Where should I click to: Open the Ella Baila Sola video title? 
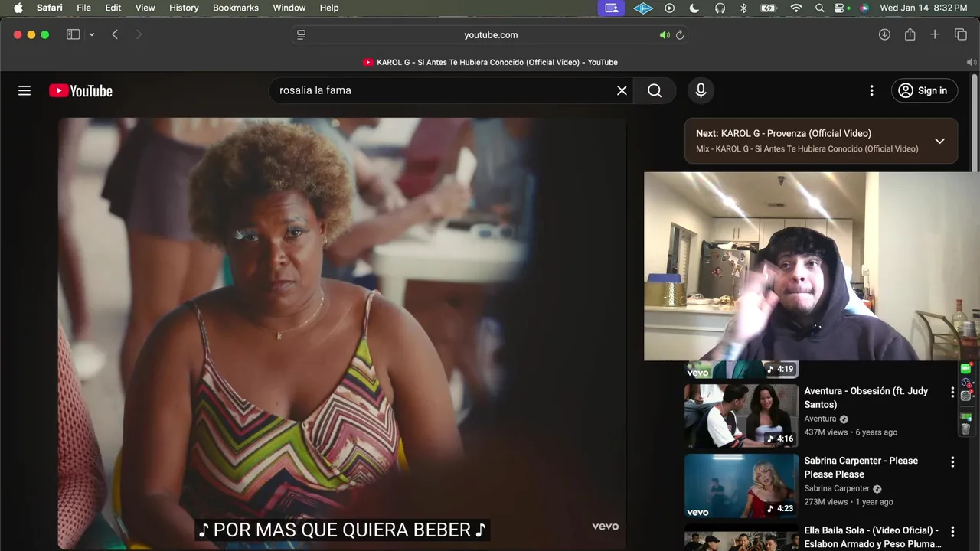(873, 536)
